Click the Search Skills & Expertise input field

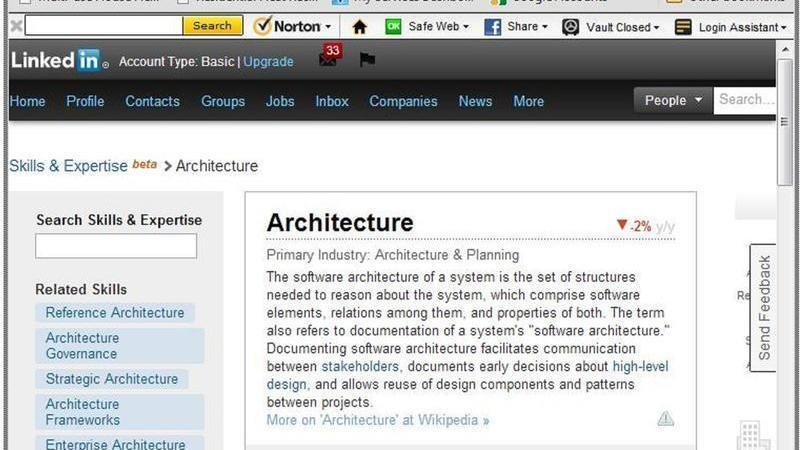(116, 246)
